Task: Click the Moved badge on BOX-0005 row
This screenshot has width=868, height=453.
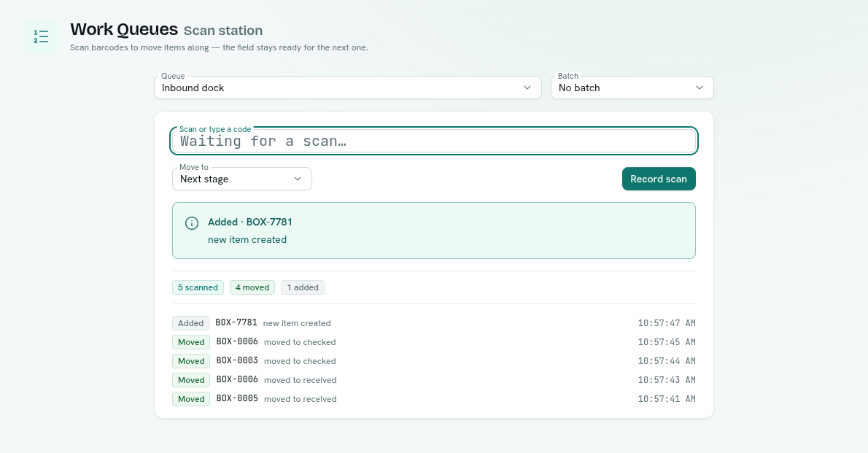Action: click(191, 399)
